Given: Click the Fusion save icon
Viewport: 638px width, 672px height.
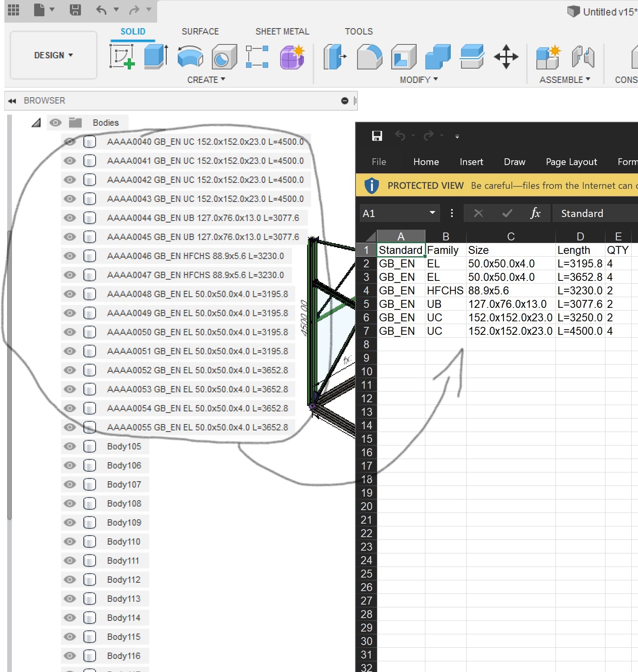Looking at the screenshot, I should point(75,10).
